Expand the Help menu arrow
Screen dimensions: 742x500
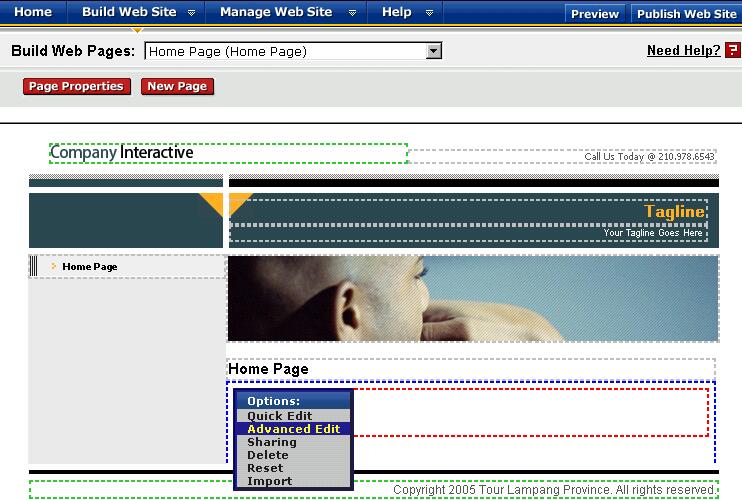429,13
